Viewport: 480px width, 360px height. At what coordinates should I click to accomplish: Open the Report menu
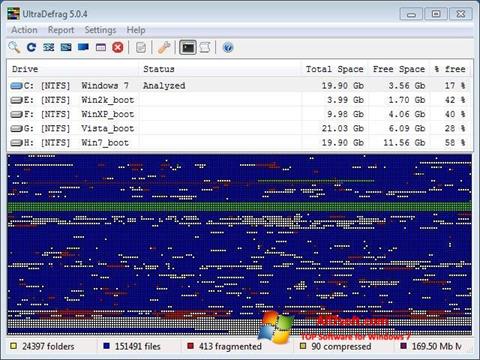(61, 30)
